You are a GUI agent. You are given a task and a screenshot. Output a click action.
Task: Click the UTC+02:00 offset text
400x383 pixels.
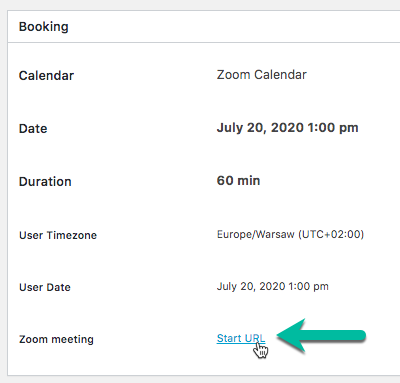pos(331,234)
